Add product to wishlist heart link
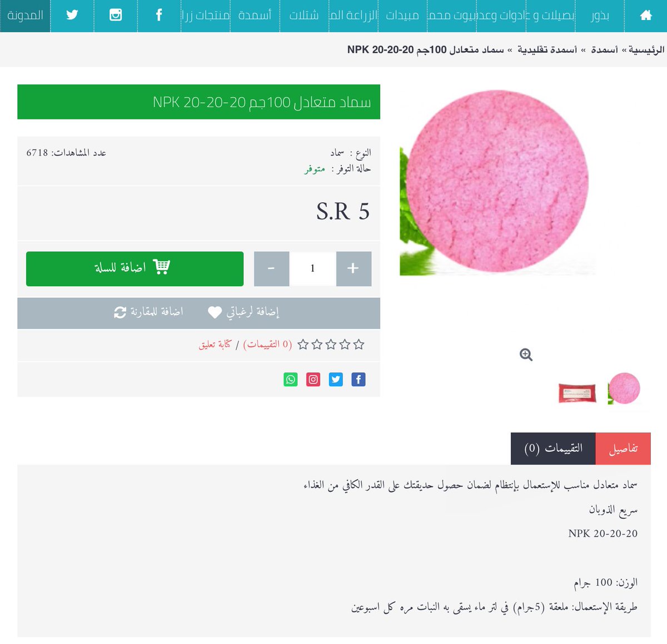The image size is (667, 644). [243, 312]
